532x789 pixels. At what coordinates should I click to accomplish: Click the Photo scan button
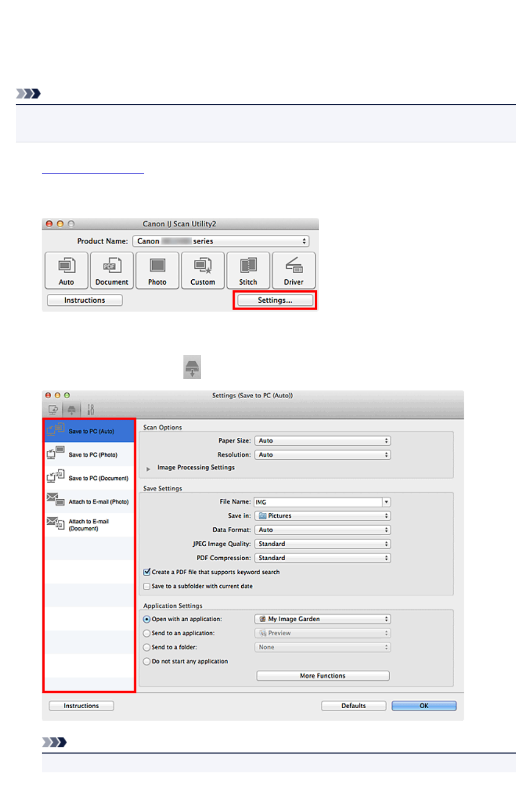click(157, 270)
